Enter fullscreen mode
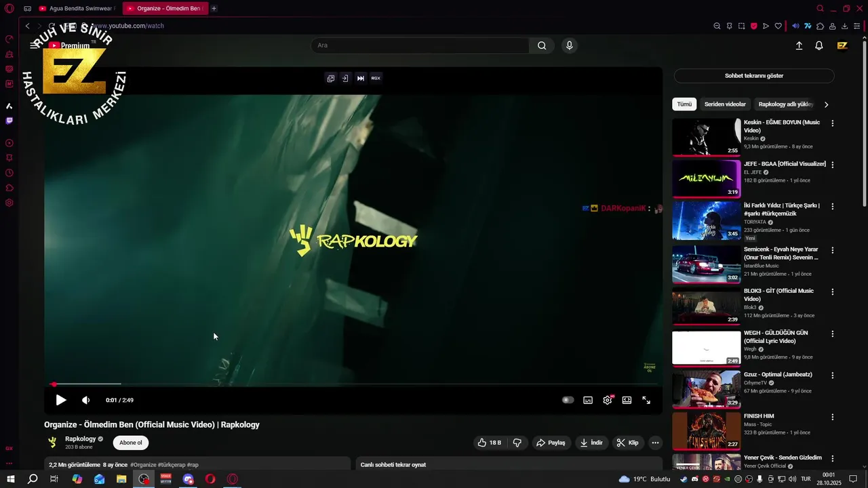 coord(646,400)
